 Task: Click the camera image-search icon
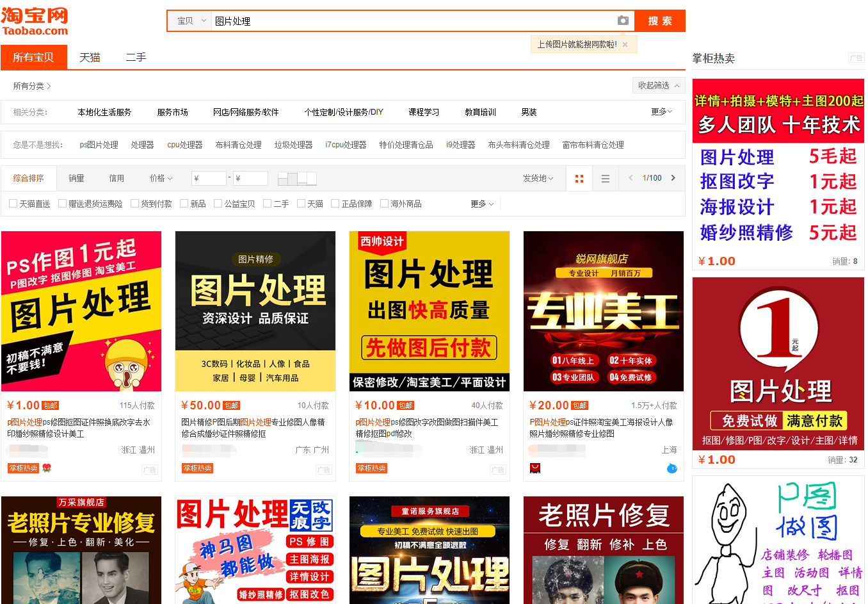tap(622, 21)
